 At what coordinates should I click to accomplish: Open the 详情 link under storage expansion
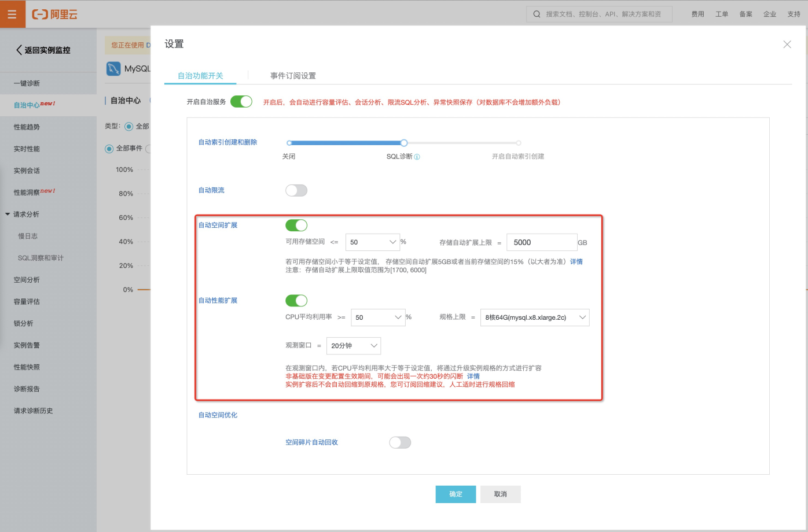[x=576, y=262]
